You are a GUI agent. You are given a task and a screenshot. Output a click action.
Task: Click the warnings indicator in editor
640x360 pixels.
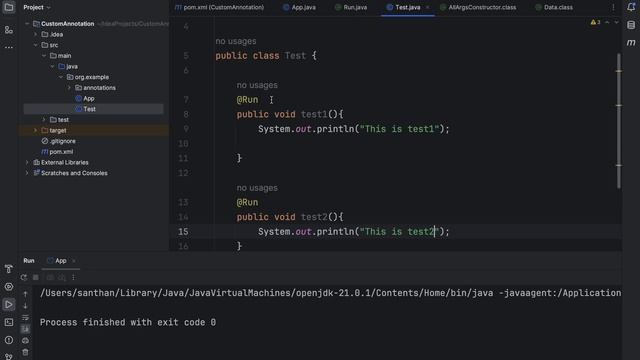click(595, 22)
